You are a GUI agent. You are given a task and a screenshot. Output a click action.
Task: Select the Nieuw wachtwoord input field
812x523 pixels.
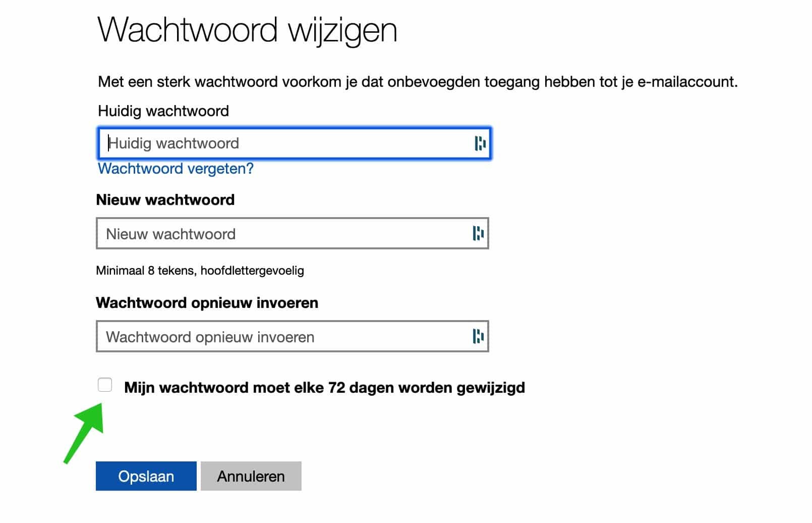coord(293,233)
